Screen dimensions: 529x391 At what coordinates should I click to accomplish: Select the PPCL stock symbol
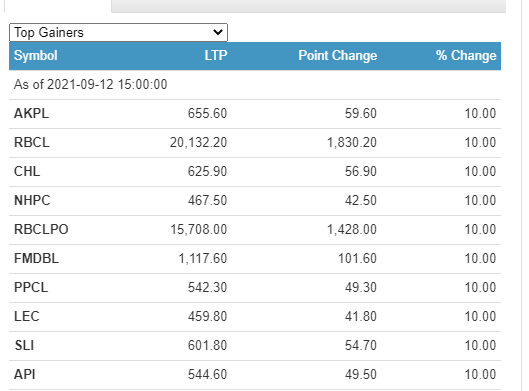tap(31, 287)
